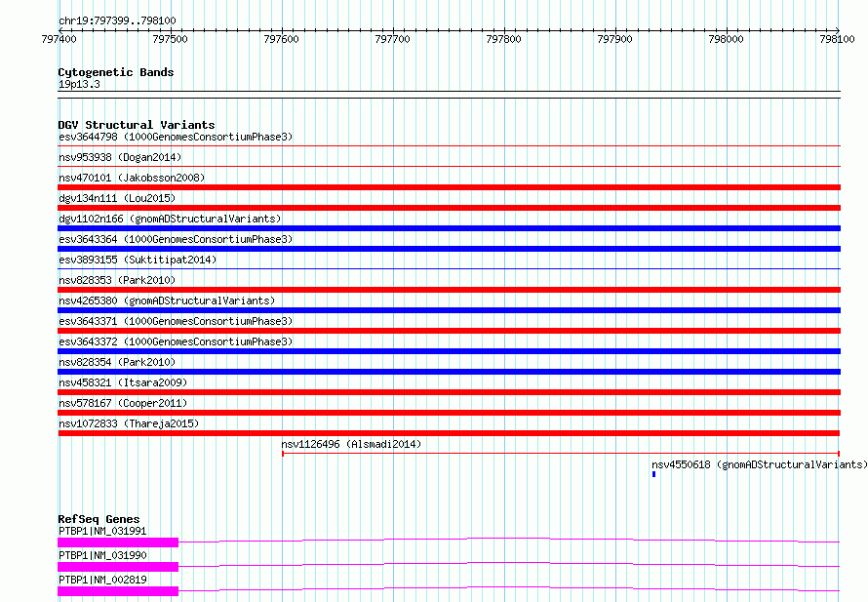The image size is (868, 602).
Task: Click ruler position 797800
Action: pos(504,39)
